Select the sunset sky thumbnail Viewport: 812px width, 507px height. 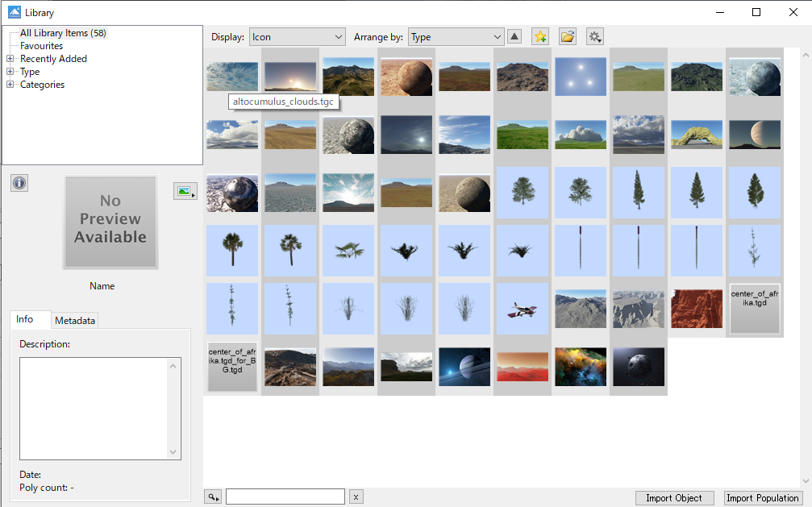290,77
